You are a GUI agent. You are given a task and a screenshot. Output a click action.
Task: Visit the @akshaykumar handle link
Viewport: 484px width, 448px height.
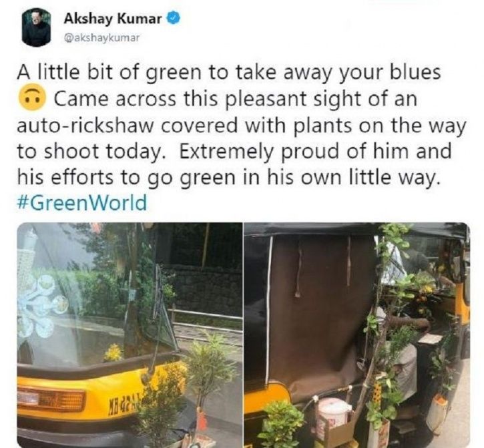pos(101,38)
